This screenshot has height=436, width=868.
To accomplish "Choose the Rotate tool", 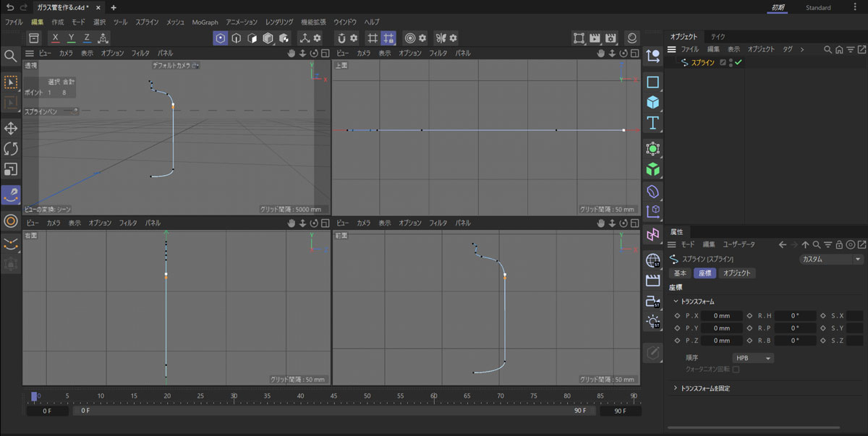I will (11, 149).
